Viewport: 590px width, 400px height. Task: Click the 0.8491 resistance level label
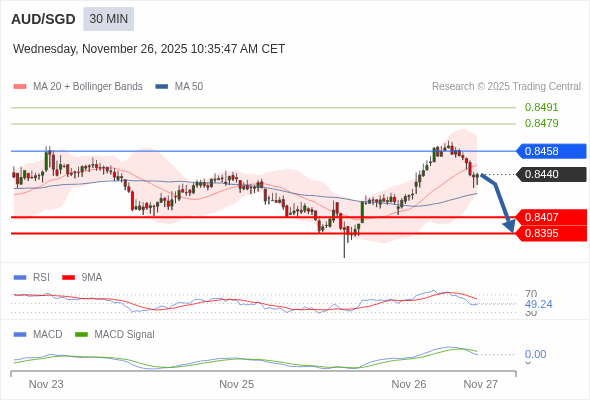tap(541, 108)
